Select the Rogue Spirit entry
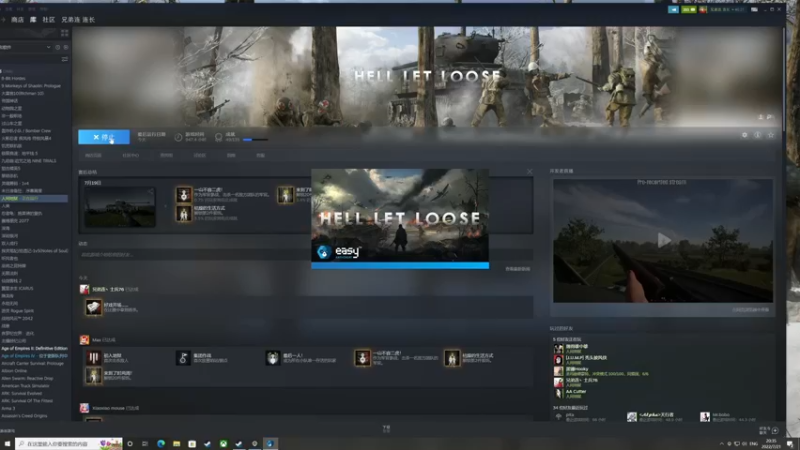The height and width of the screenshot is (450, 800). click(18, 311)
